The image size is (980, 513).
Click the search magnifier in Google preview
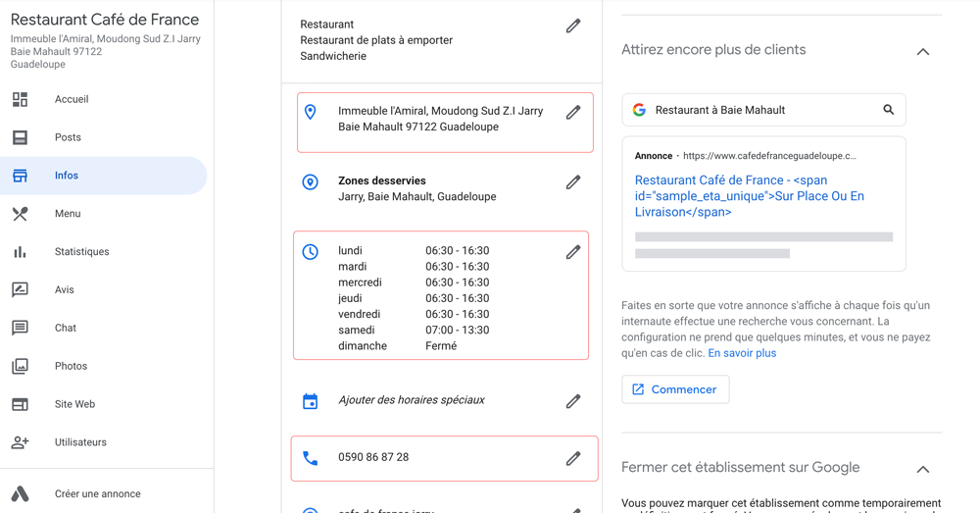coord(888,110)
